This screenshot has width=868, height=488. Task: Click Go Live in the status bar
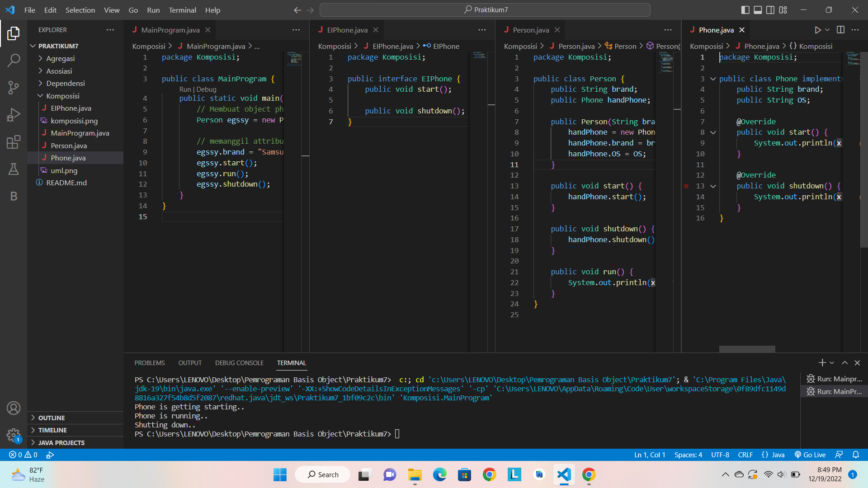click(x=810, y=455)
